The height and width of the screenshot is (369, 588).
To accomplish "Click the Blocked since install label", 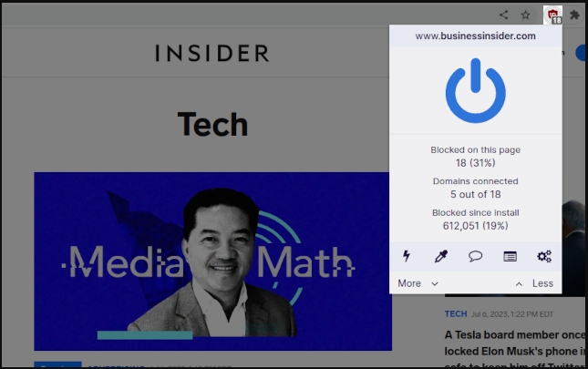I will point(476,213).
